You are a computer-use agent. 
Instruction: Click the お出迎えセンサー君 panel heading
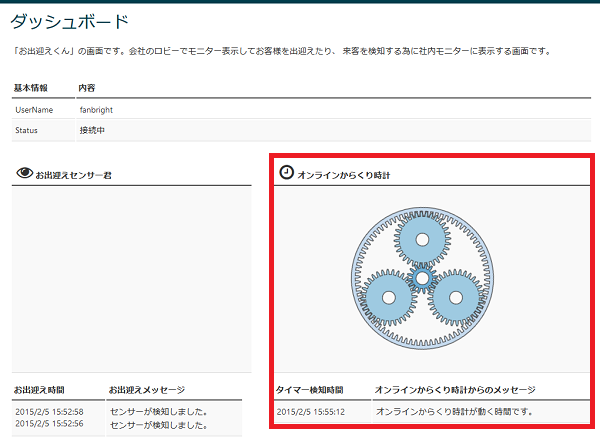tap(73, 175)
